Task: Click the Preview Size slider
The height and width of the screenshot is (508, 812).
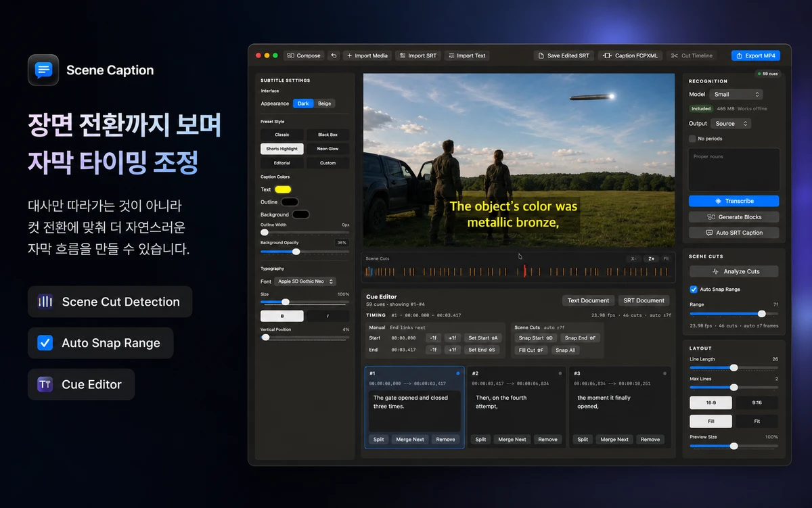Action: pyautogui.click(x=734, y=446)
